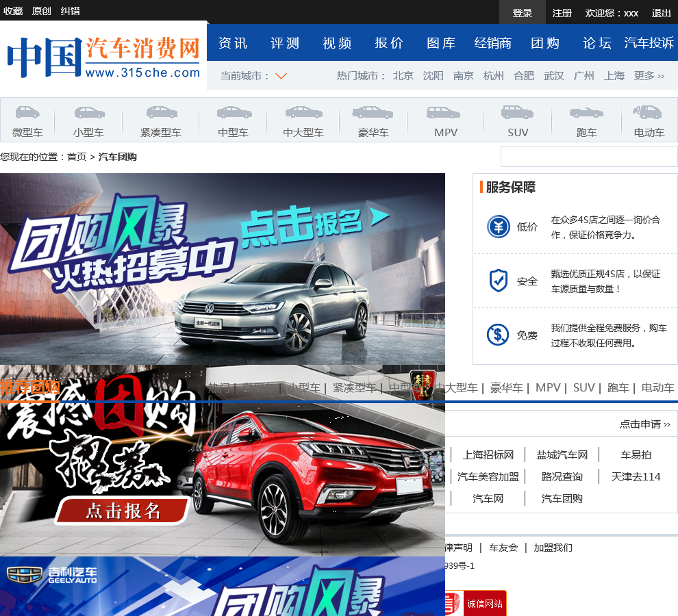
Task: Open the 视频 navigation menu
Action: pos(337,43)
